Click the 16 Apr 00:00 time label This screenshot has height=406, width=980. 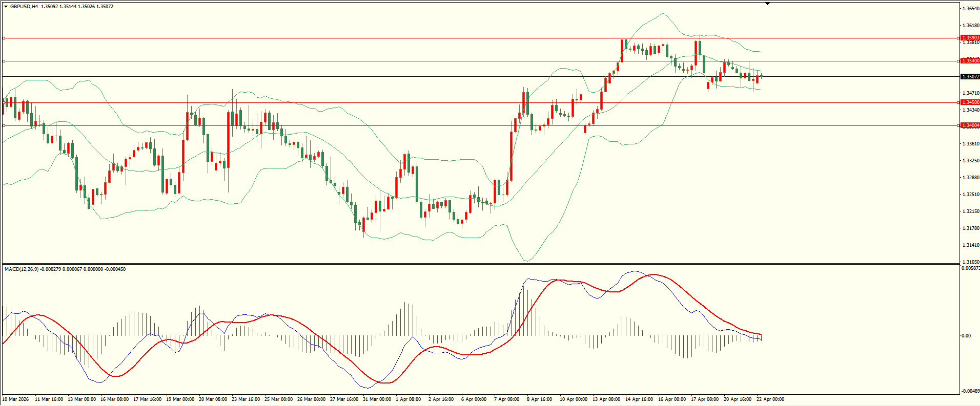tap(671, 399)
